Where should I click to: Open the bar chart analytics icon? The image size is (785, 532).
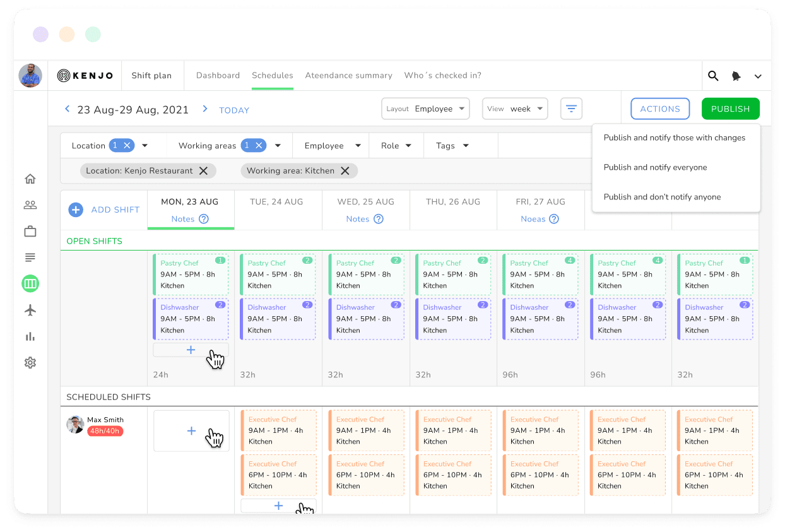30,336
